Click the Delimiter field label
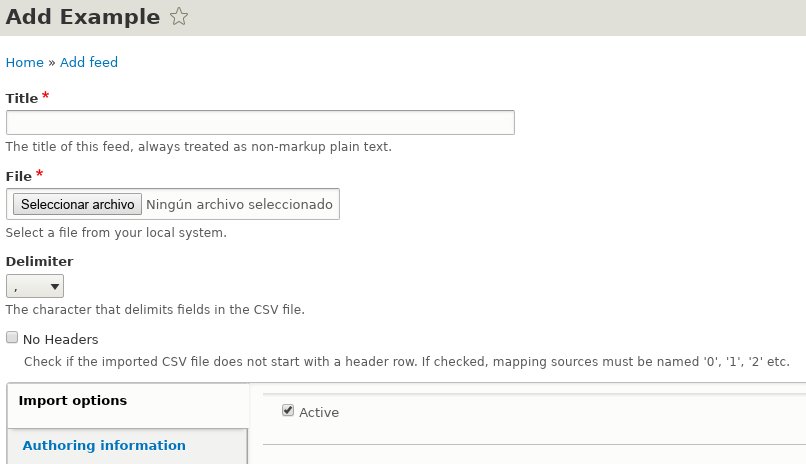The width and height of the screenshot is (806, 464). coord(40,261)
